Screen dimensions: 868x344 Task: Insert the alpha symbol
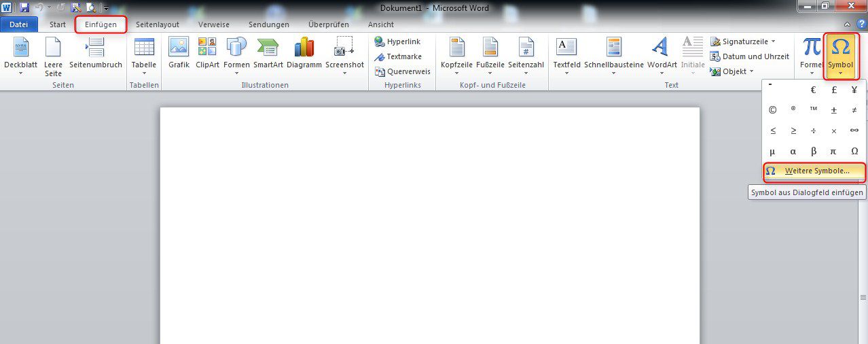(x=793, y=151)
